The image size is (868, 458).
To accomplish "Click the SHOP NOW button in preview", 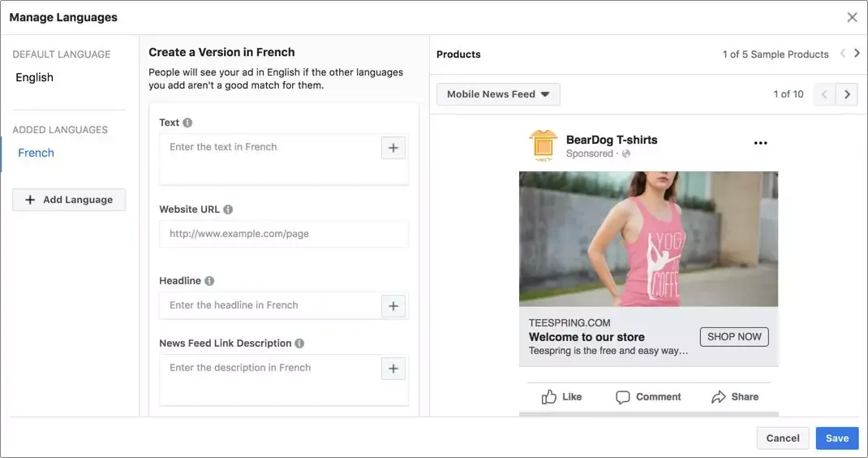I will click(x=734, y=336).
